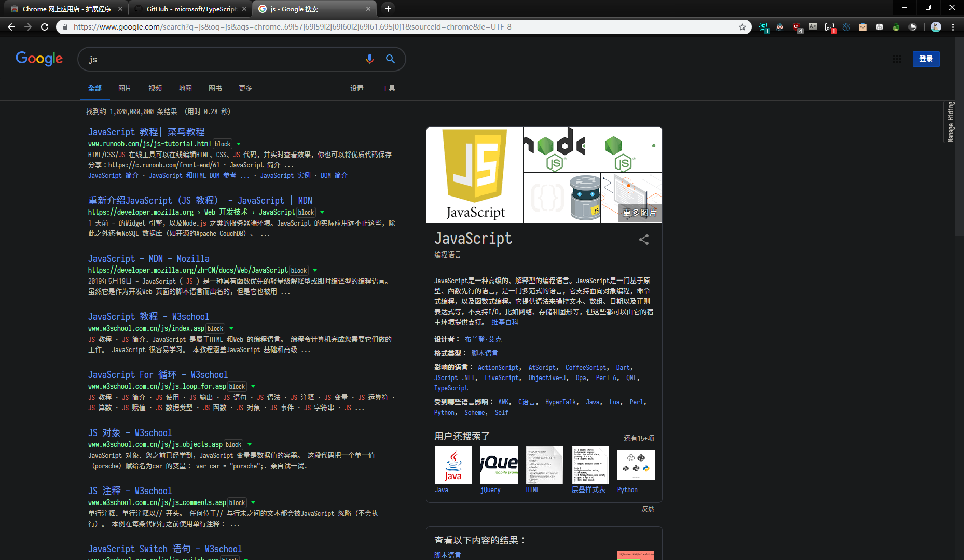Open the Google apps grid
The height and width of the screenshot is (560, 964).
[897, 59]
